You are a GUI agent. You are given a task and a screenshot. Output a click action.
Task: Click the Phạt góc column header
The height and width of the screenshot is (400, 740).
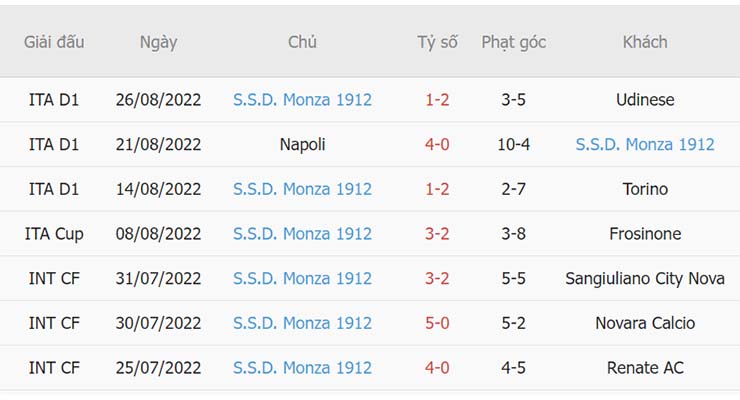click(513, 42)
